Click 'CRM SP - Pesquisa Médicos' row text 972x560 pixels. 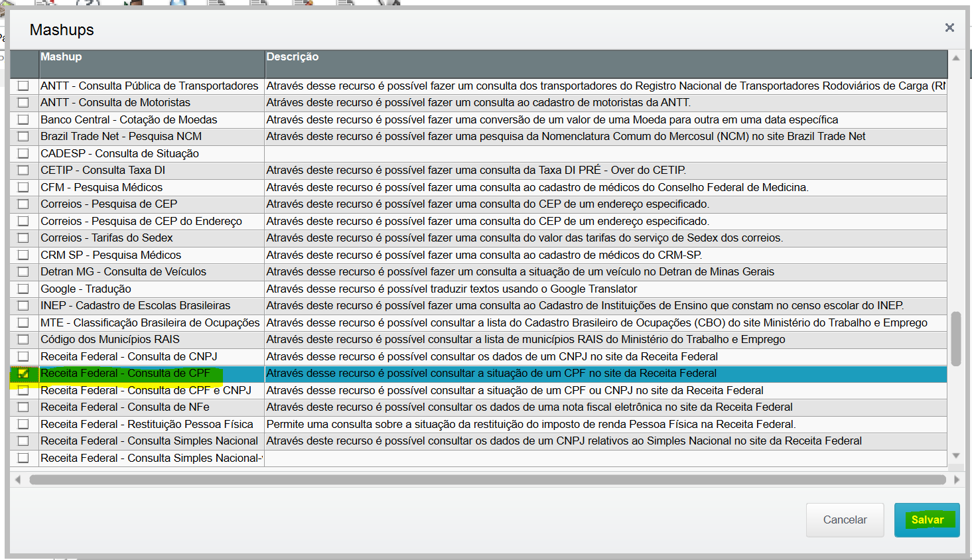[111, 255]
